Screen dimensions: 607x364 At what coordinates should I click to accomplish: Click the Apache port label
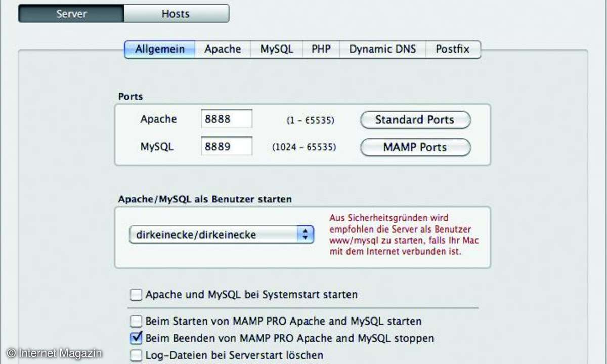[159, 119]
